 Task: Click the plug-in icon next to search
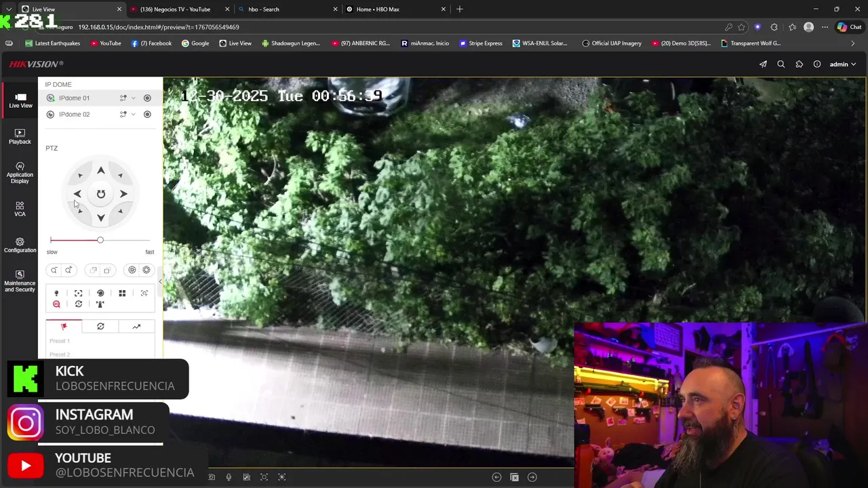[x=800, y=64]
